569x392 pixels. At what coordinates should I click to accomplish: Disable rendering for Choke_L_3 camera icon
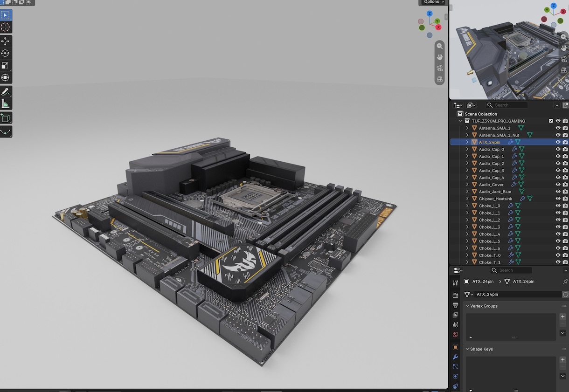tap(565, 227)
